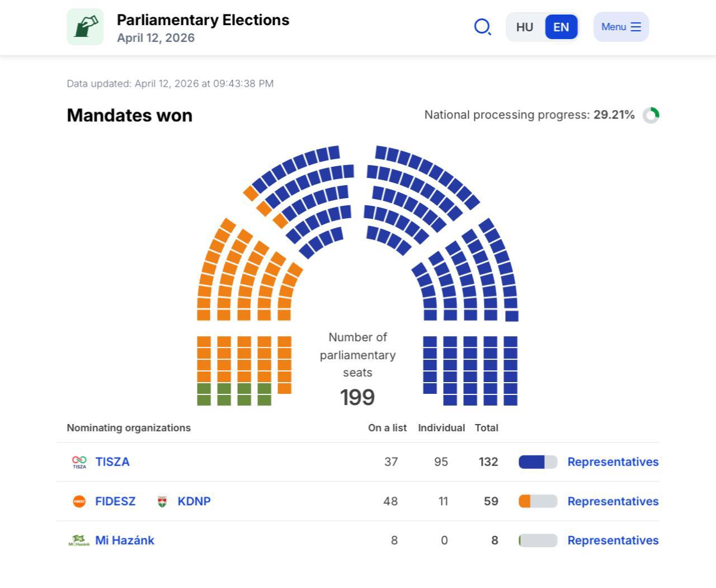Click the ballot box site logo
The image size is (716, 588).
click(85, 27)
